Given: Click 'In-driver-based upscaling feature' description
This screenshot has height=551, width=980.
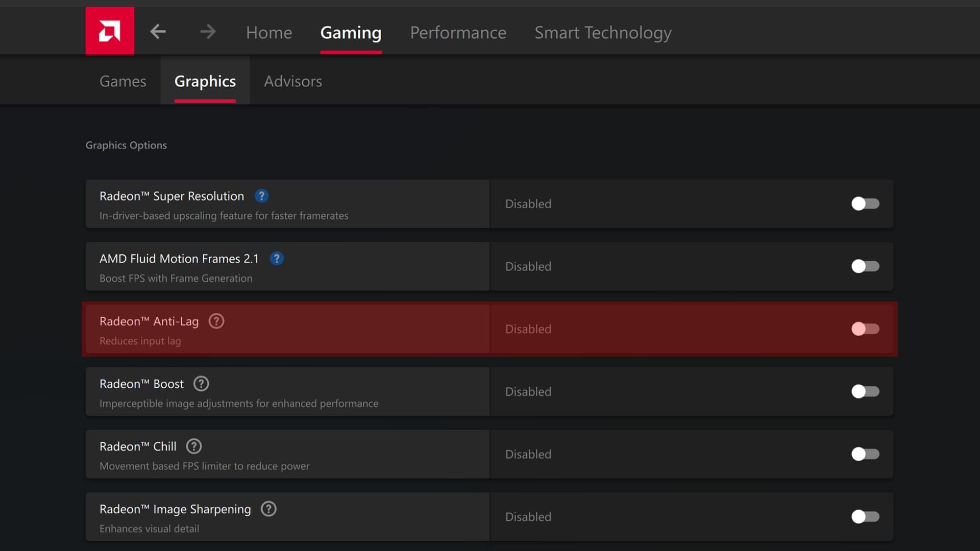Looking at the screenshot, I should [224, 216].
